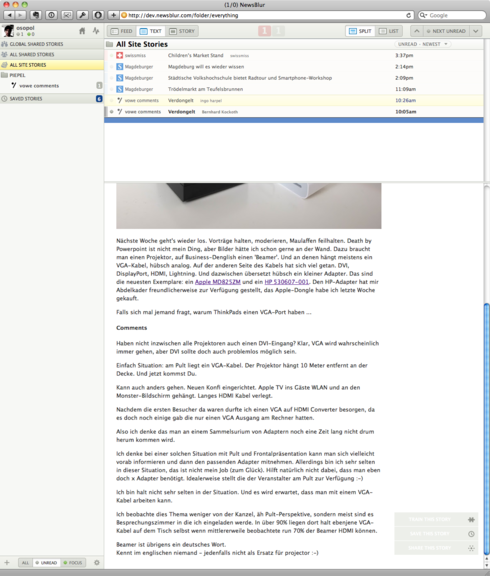Image resolution: width=490 pixels, height=576 pixels.
Task: Switch to the Feed view tab
Action: pos(122,31)
